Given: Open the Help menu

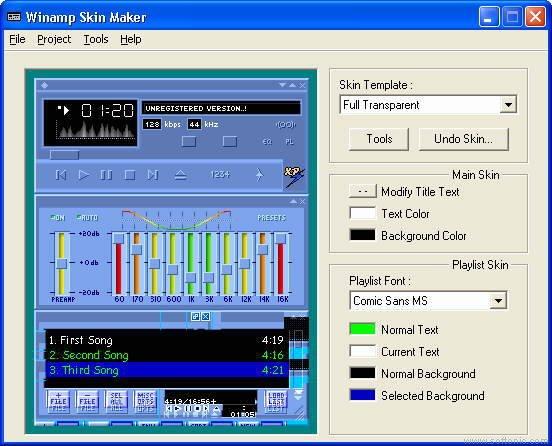Looking at the screenshot, I should 131,39.
